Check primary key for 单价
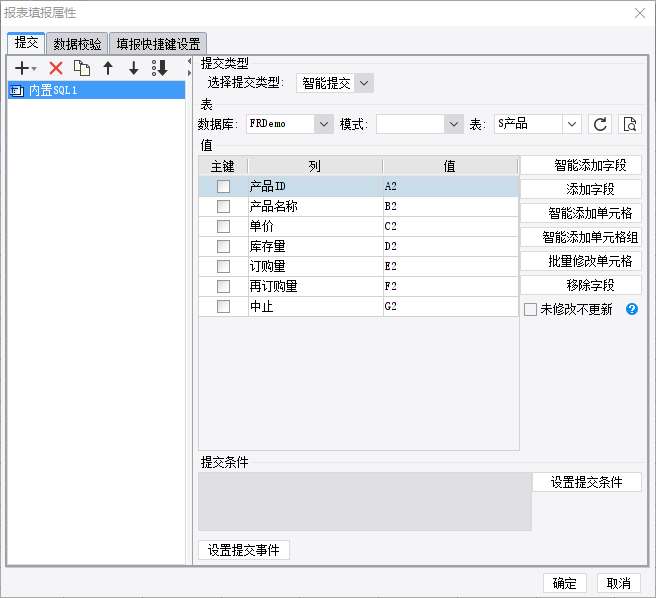The image size is (656, 598). click(x=223, y=226)
